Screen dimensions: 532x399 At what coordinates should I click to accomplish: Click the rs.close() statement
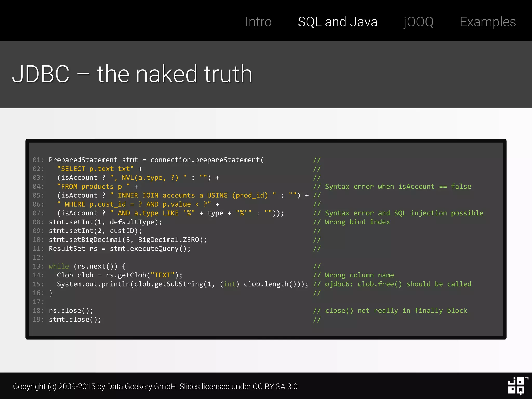coord(71,311)
